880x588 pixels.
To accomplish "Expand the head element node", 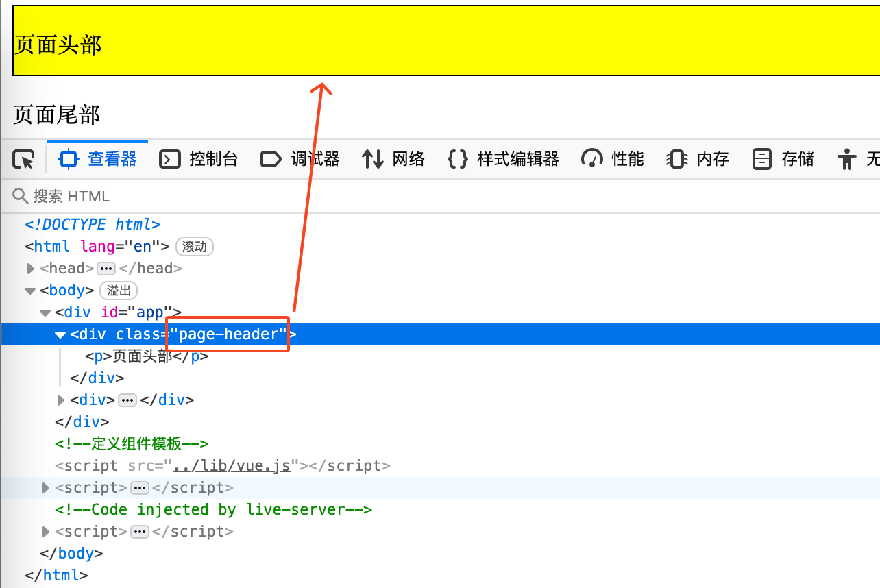I will click(x=31, y=269).
